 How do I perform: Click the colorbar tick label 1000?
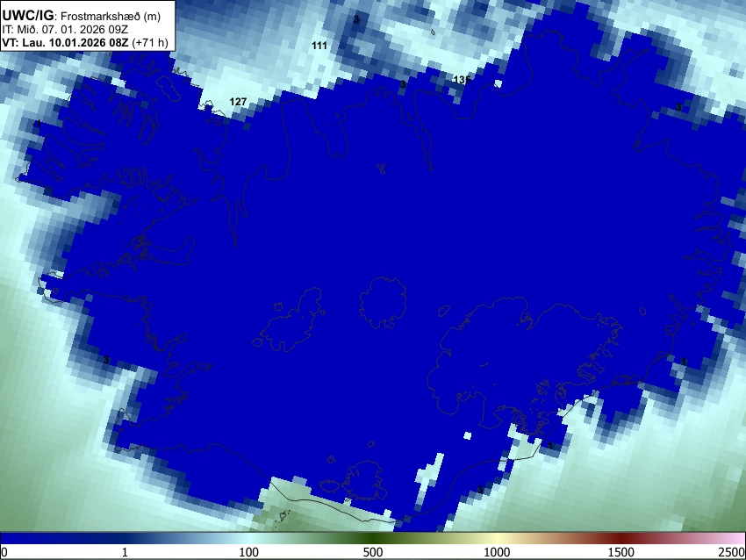pyautogui.click(x=497, y=552)
